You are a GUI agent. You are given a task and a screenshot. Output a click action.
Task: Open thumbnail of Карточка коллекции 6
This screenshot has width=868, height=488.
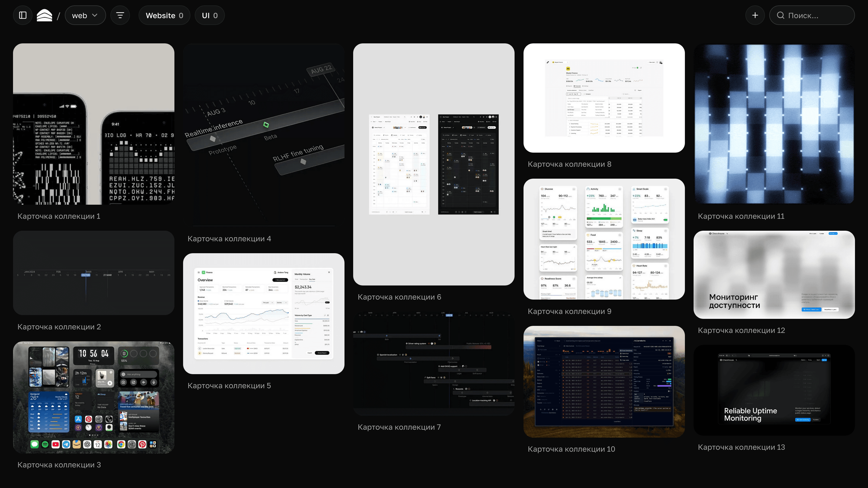(434, 164)
